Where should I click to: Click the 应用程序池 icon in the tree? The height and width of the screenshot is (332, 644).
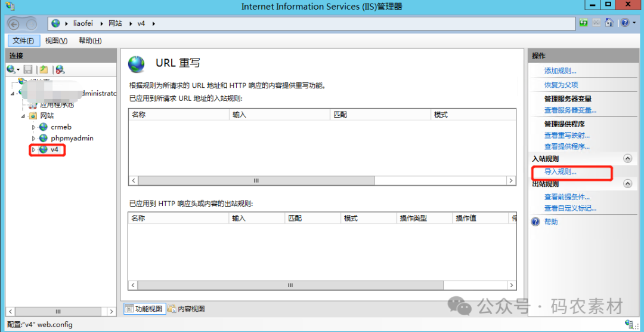point(33,105)
